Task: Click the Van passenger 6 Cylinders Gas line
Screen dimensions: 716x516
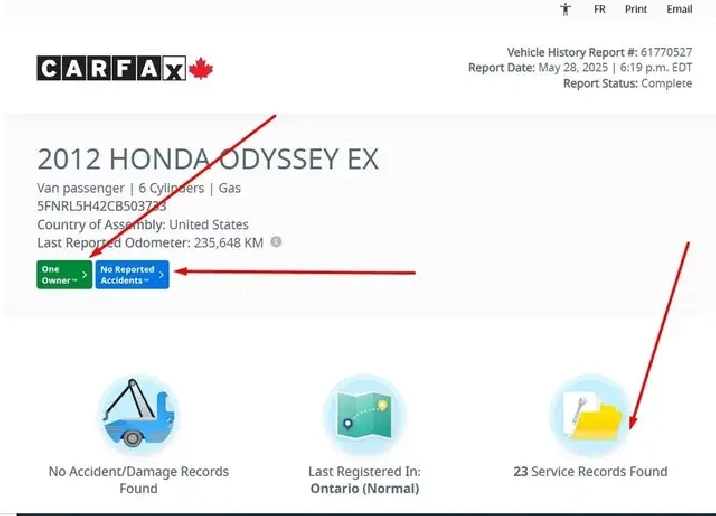Action: point(139,188)
